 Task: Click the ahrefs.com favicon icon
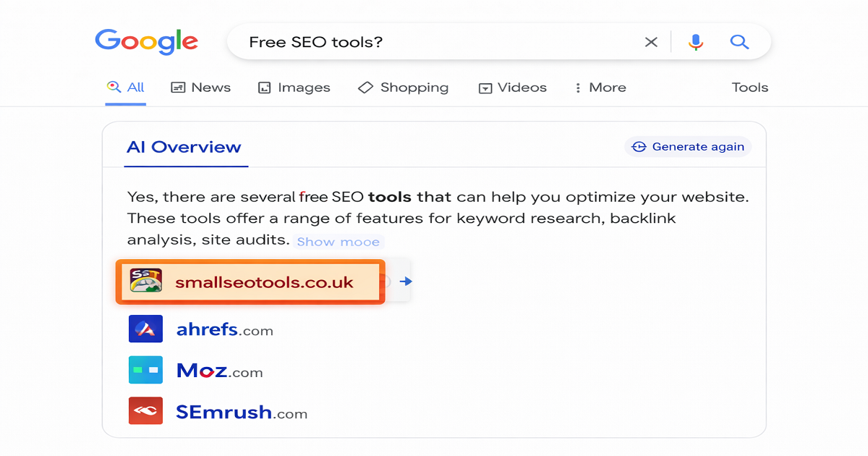point(145,329)
